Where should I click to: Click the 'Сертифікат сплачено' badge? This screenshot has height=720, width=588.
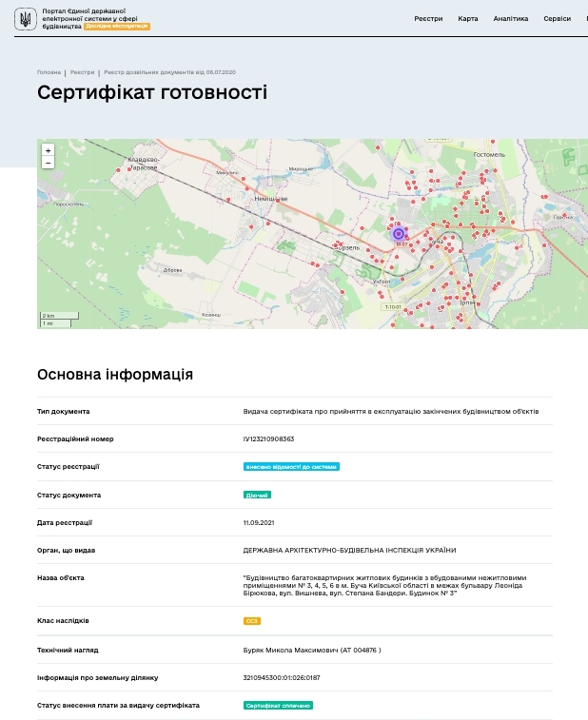(278, 706)
